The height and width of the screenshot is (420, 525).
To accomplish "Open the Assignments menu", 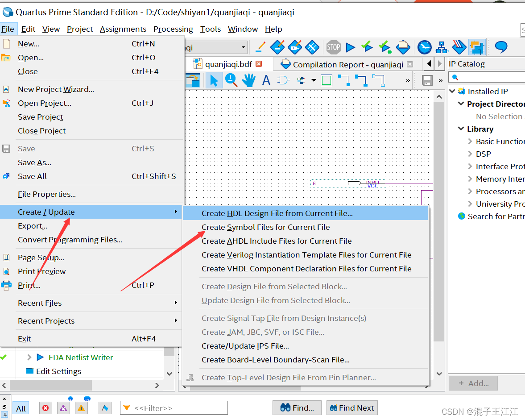I will pos(123,29).
